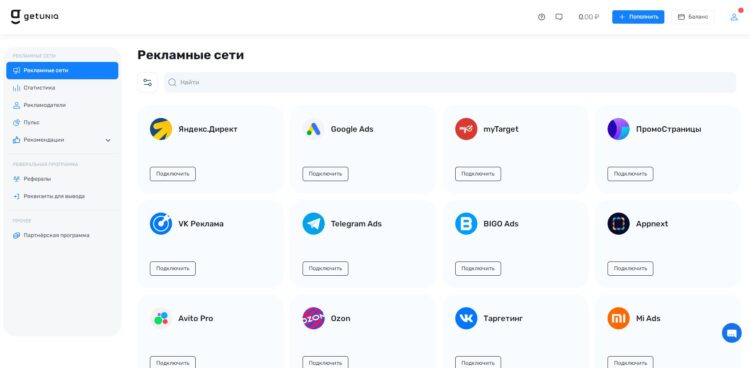Open the chat support bubble
This screenshot has height=368, width=750.
731,333
